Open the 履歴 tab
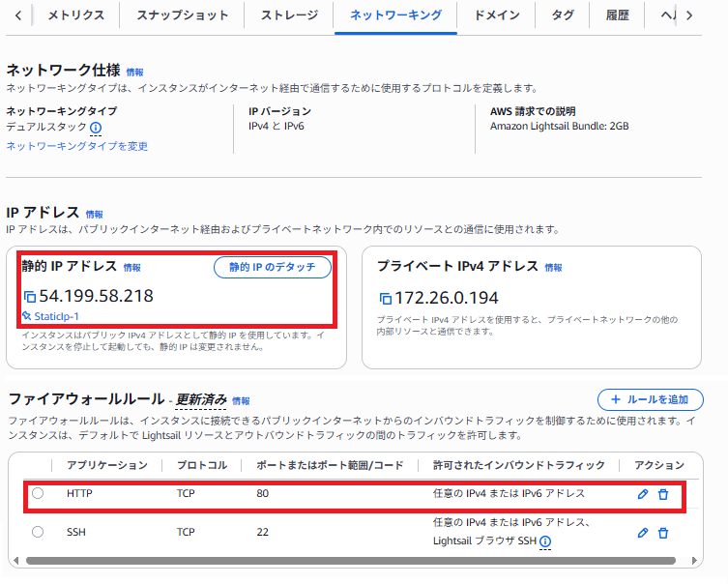The image size is (728, 584). [617, 15]
